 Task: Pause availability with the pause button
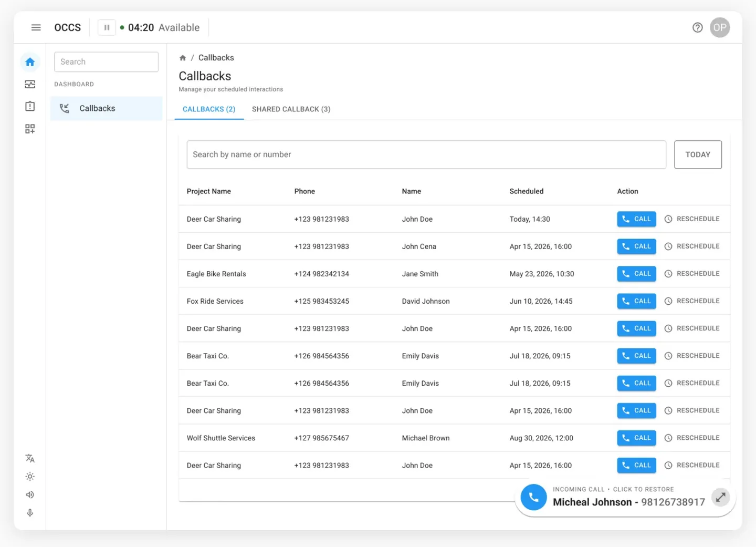107,27
